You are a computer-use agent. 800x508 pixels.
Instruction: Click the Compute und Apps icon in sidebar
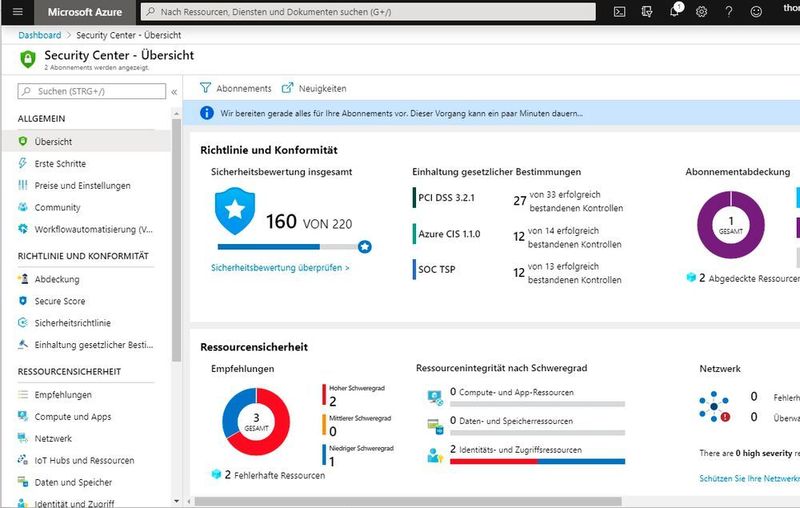point(22,416)
